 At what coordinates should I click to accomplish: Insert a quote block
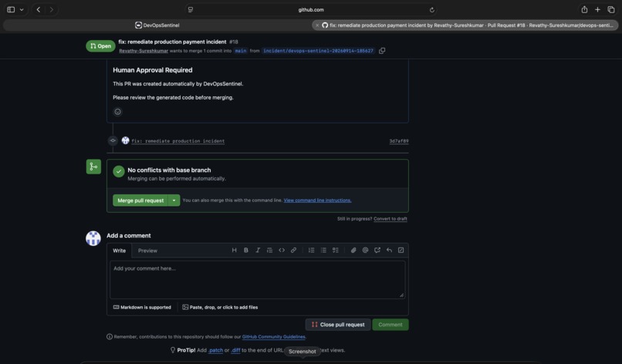[x=270, y=250]
